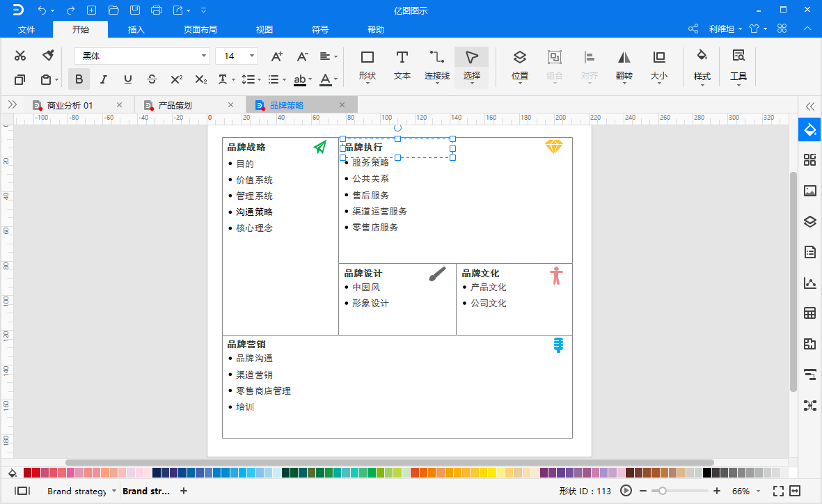Open the table panel on right sidebar
This screenshot has height=504, width=822.
click(810, 314)
